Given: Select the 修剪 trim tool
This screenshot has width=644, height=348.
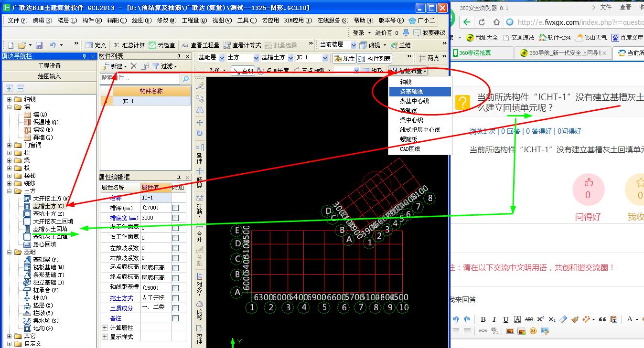Looking at the screenshot, I should click(200, 178).
